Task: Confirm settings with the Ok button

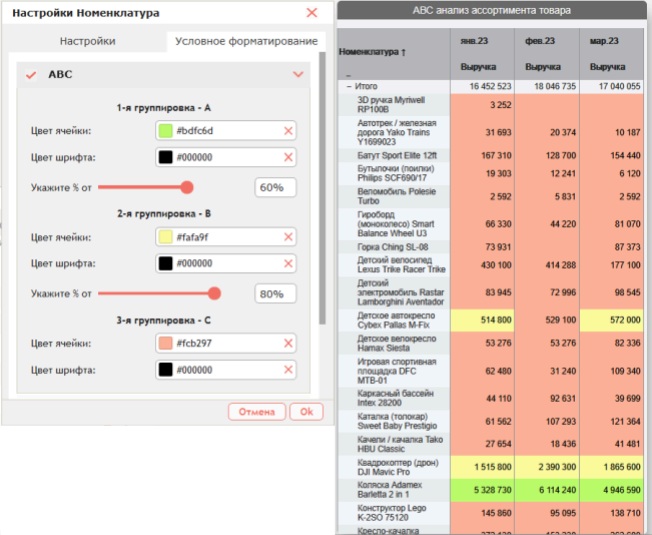Action: (x=306, y=412)
